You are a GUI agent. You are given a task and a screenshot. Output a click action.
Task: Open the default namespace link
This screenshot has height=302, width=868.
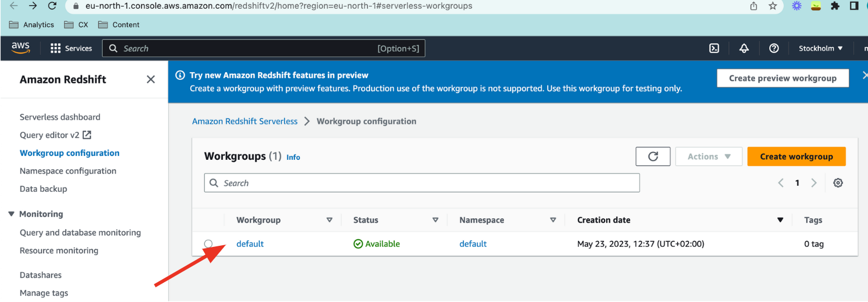click(x=473, y=244)
